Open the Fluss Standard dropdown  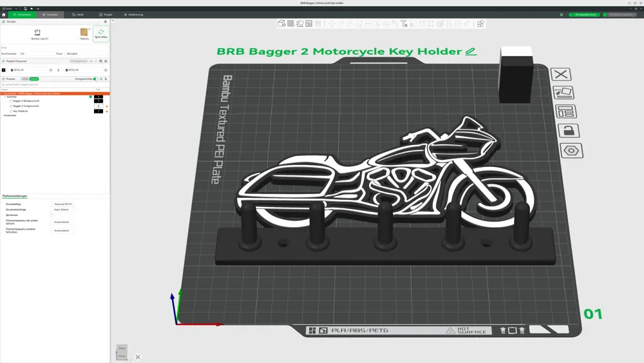(86, 54)
